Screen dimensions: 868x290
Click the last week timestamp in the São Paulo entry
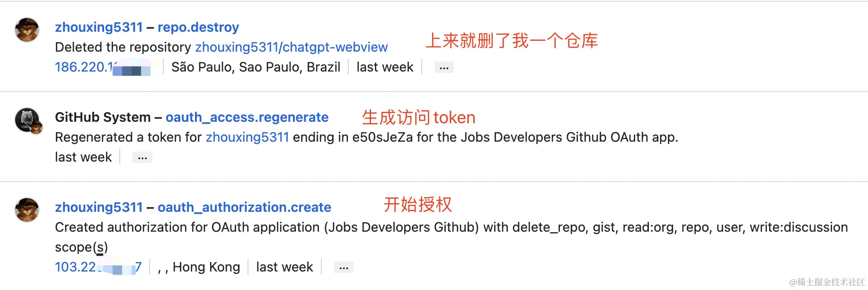(x=385, y=67)
